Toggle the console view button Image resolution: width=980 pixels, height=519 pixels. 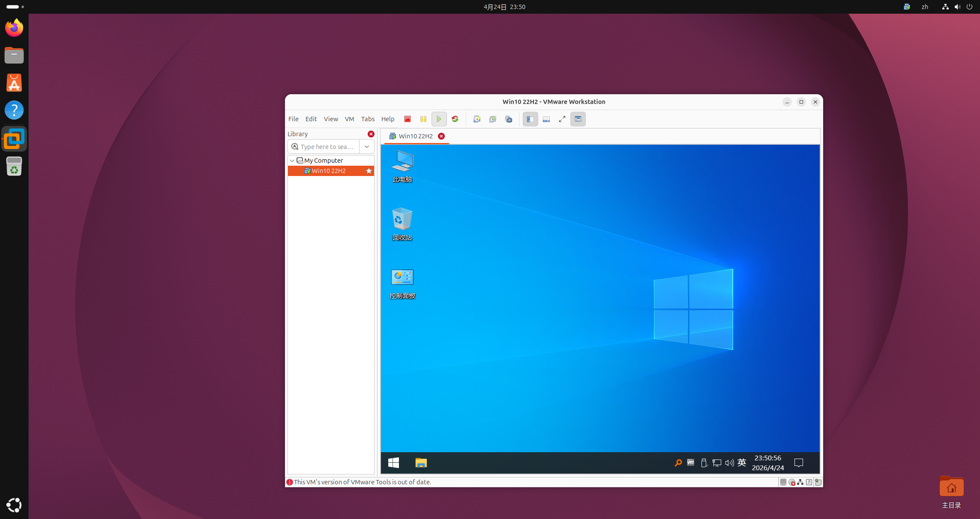[578, 119]
